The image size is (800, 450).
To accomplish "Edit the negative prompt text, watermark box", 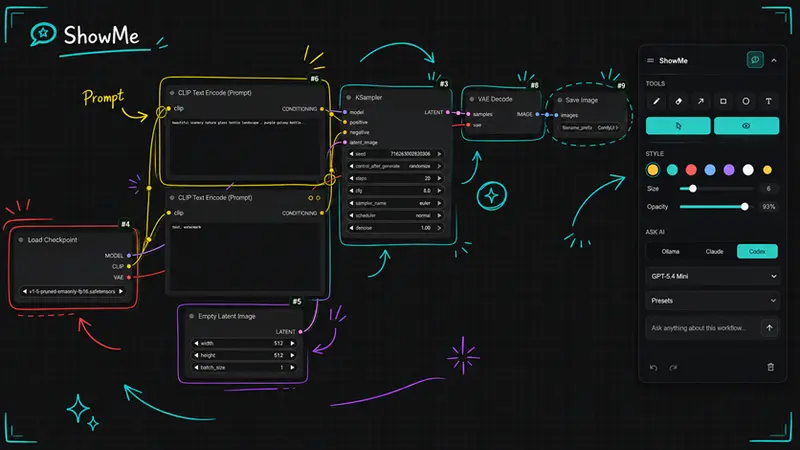I will click(x=245, y=257).
